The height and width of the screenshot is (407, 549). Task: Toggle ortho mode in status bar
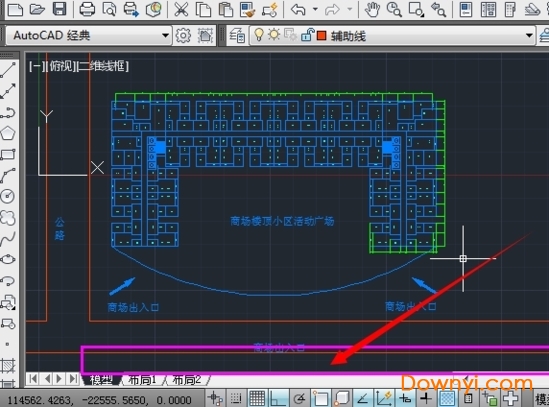pos(278,398)
